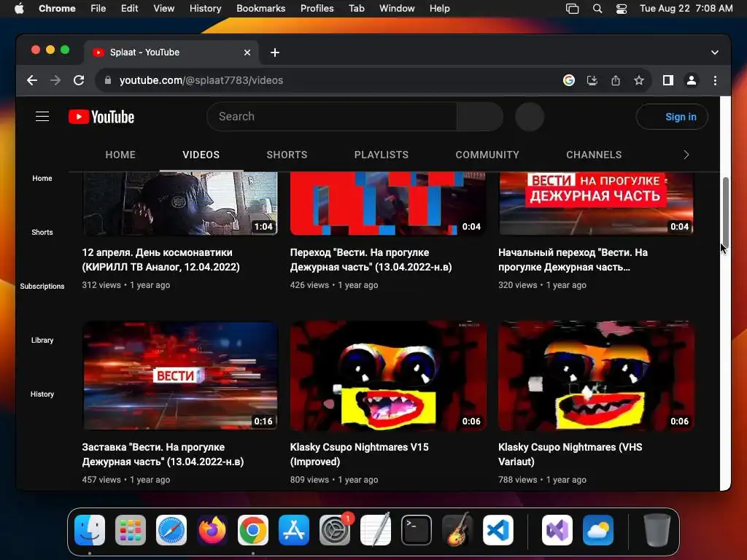Open Klasky Csupo Nightmares V15 thumbnail
This screenshot has height=560, width=747.
[x=388, y=376]
